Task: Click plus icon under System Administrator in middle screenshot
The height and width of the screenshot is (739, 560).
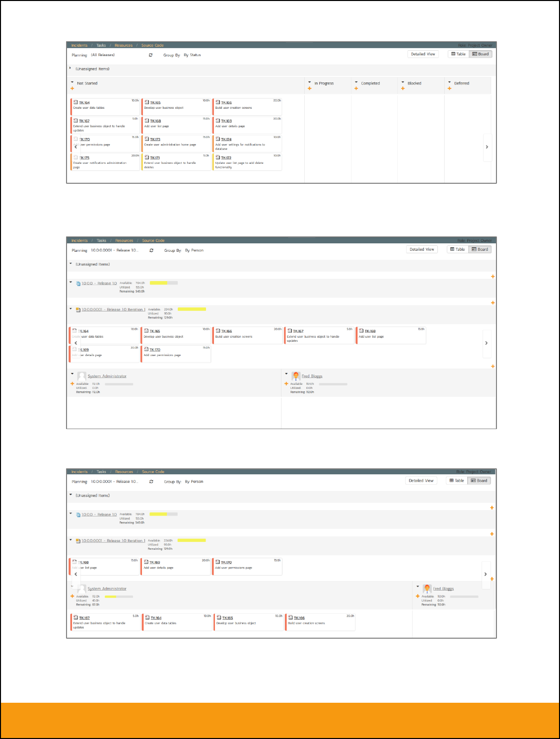Action: point(72,383)
